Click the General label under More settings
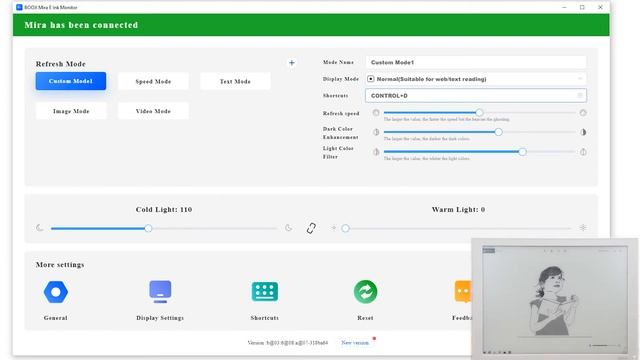 pos(56,318)
